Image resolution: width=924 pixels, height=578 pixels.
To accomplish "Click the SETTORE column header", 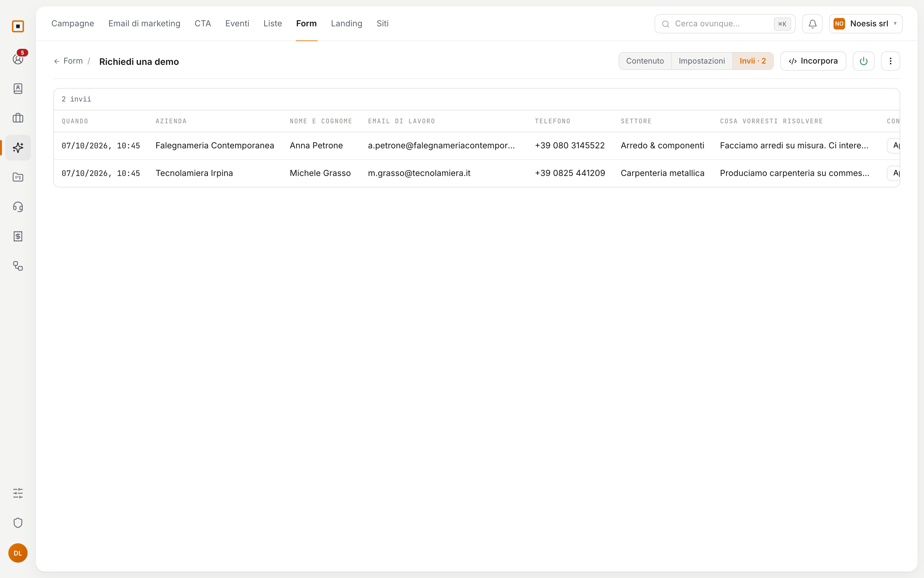I will pos(636,121).
